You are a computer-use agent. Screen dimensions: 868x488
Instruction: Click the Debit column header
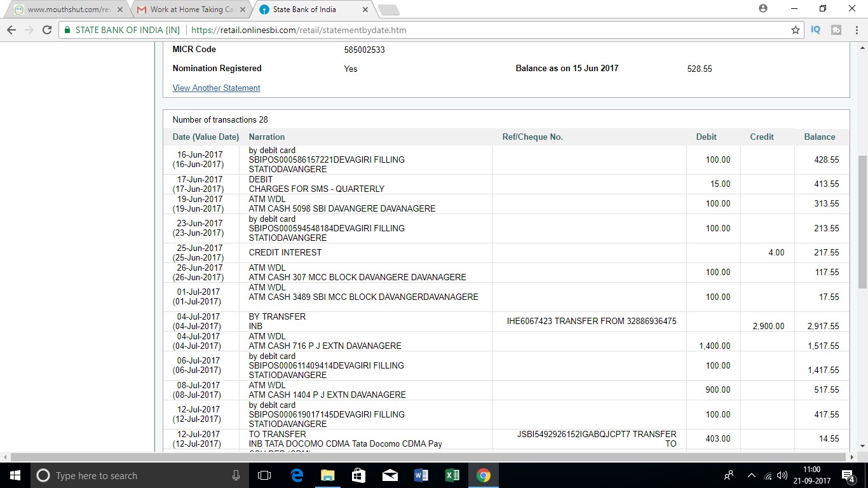tap(706, 137)
